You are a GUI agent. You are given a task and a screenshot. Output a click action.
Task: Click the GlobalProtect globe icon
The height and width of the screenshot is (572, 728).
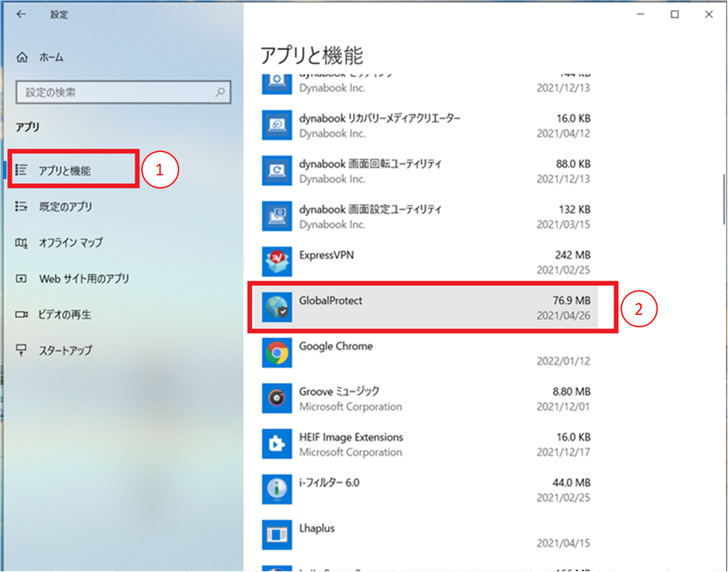pyautogui.click(x=277, y=308)
